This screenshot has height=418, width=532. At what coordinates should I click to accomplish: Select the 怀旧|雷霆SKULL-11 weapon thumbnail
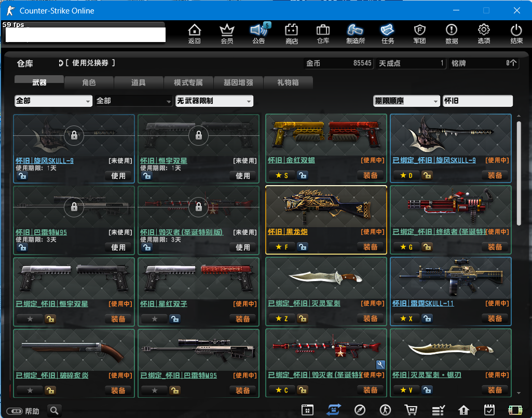click(x=451, y=278)
